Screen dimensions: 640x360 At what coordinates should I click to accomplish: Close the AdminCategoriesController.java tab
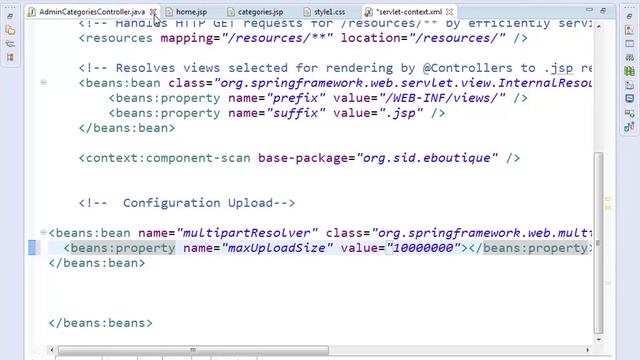153,12
